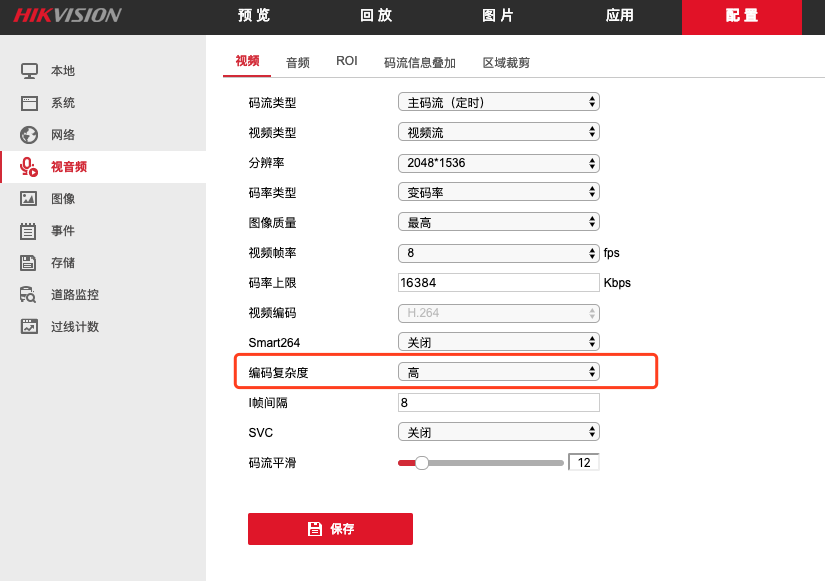Change the video frame rate dropdown
Viewport: 825px width, 581px height.
tap(498, 252)
